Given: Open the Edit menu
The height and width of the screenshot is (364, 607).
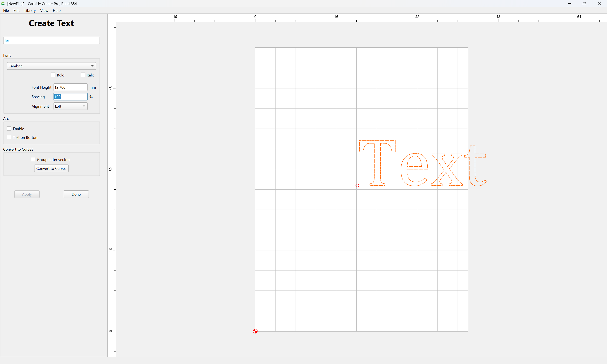Looking at the screenshot, I should click(16, 10).
